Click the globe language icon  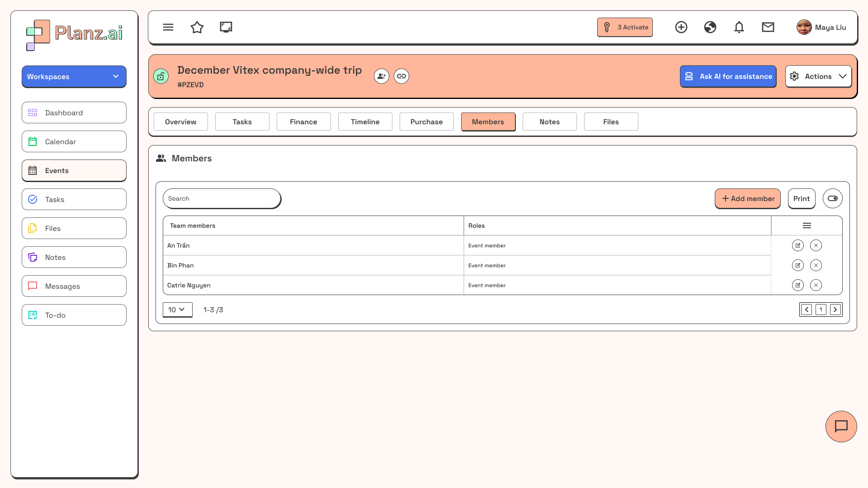pos(710,27)
